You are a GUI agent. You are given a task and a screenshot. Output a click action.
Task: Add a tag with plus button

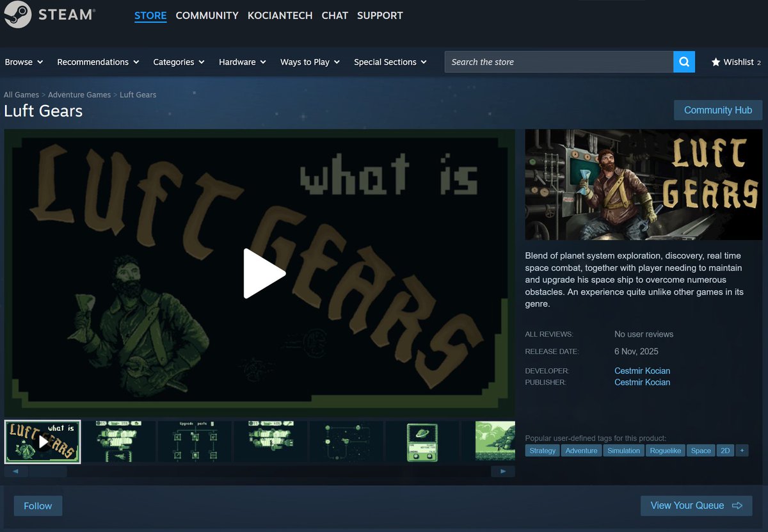(742, 451)
